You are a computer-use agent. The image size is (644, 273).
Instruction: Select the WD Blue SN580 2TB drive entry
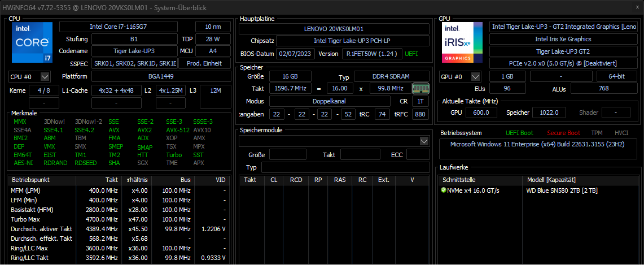click(x=562, y=190)
